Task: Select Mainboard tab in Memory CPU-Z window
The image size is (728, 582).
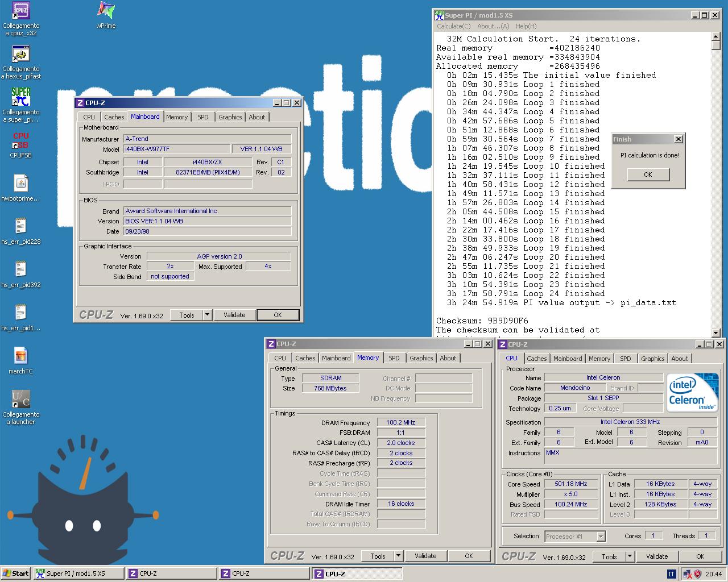Action: 336,358
